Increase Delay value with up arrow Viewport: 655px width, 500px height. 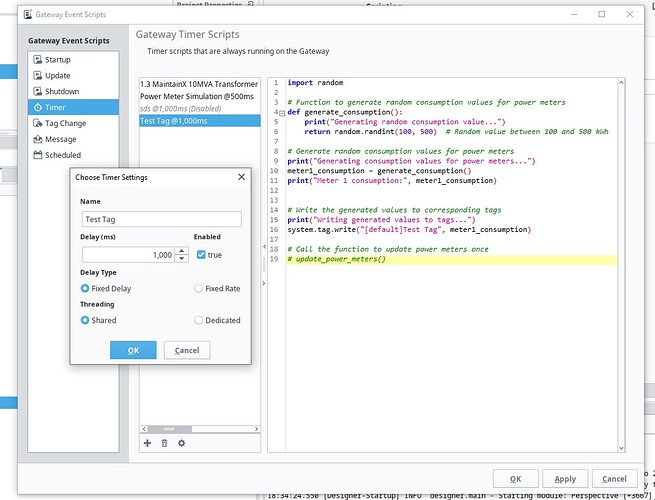point(182,251)
